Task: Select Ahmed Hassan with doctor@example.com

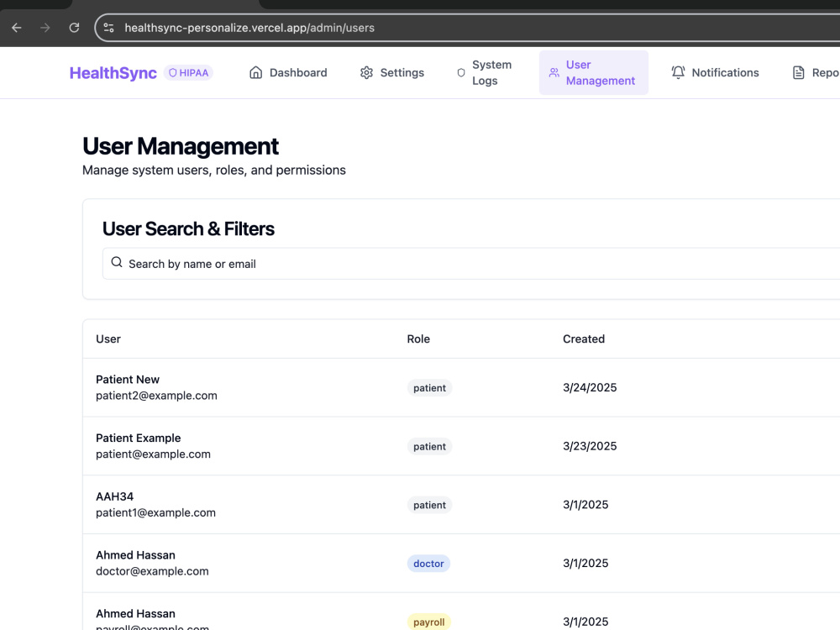Action: coord(135,555)
